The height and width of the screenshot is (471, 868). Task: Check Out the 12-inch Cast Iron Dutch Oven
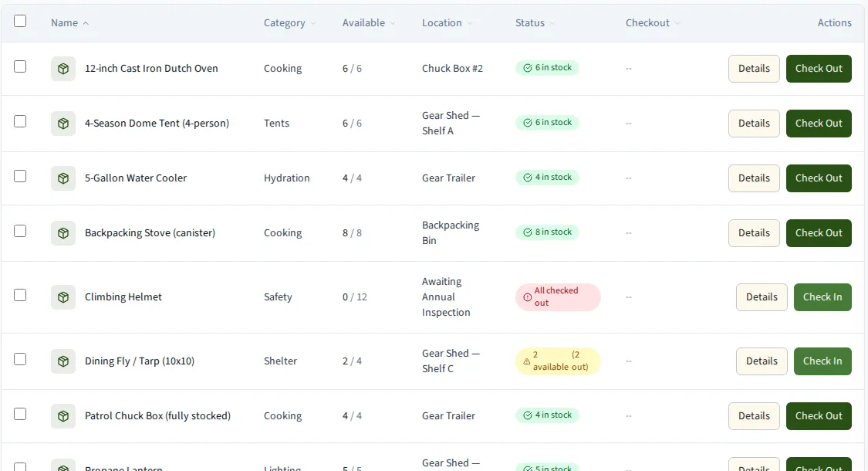819,69
